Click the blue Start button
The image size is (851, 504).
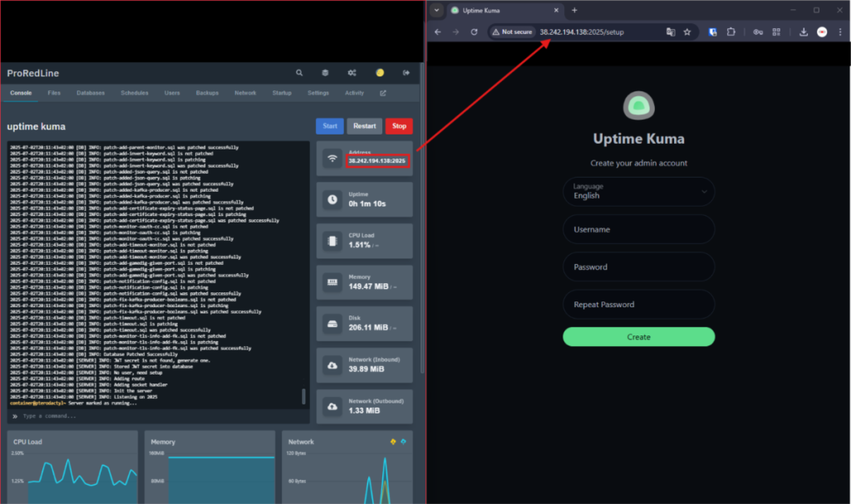pyautogui.click(x=330, y=126)
